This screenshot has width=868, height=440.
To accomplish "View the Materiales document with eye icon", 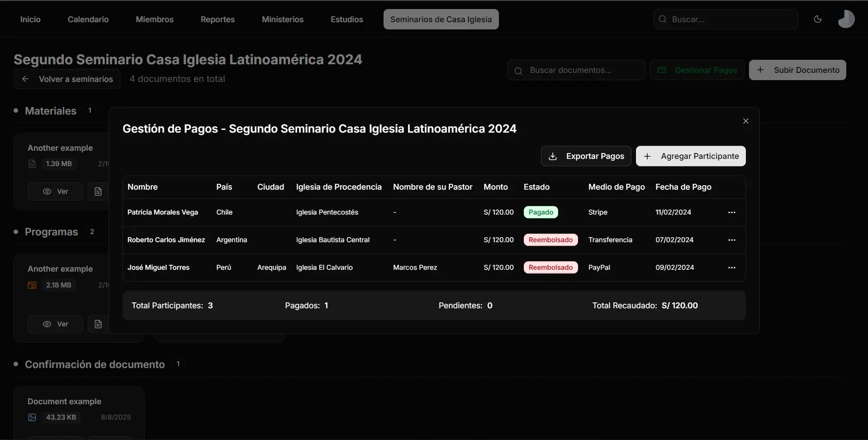I will click(x=47, y=191).
